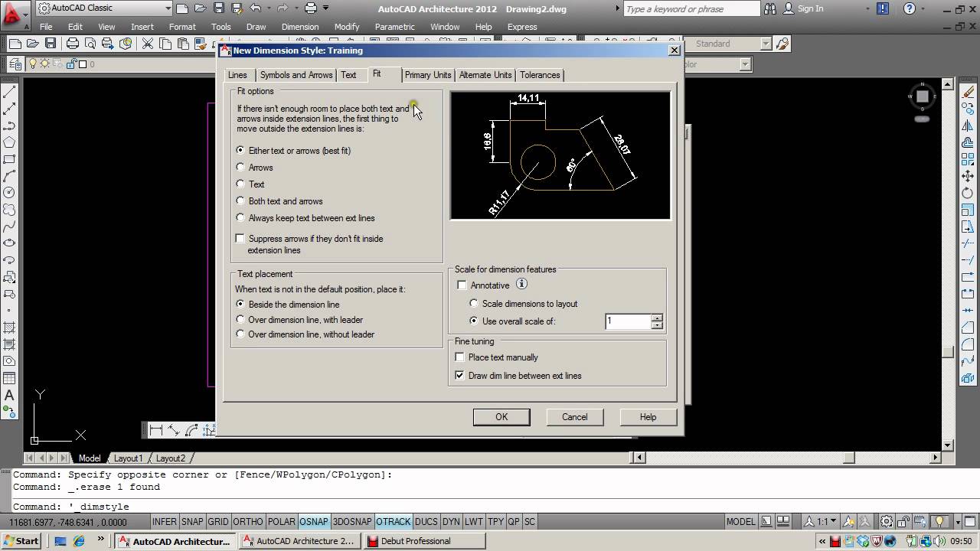Click Cancel in the dimension style dialog
This screenshot has height=551, width=980.
click(575, 417)
